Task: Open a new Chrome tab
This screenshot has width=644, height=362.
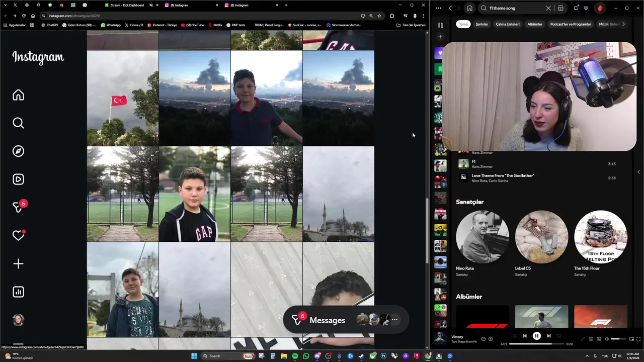Action: pos(286,5)
